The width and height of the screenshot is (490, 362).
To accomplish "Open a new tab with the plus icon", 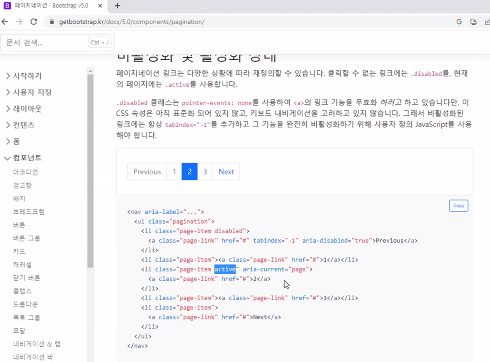I will 117,6.
